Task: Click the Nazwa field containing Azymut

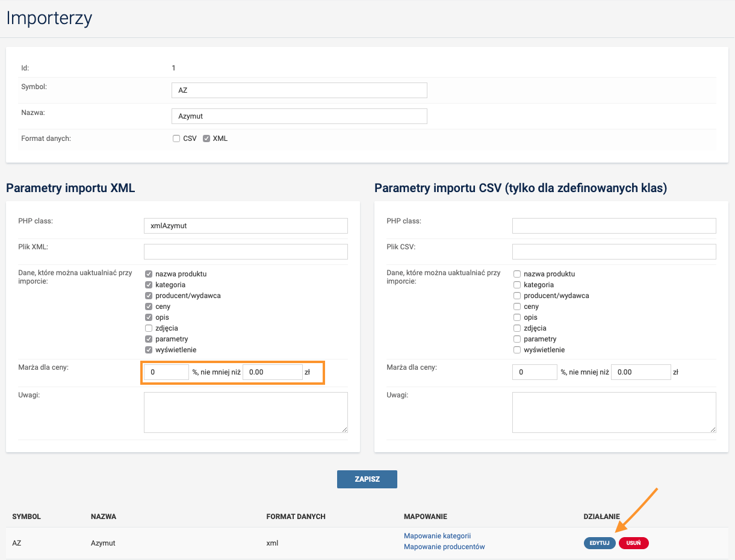Action: click(x=299, y=116)
